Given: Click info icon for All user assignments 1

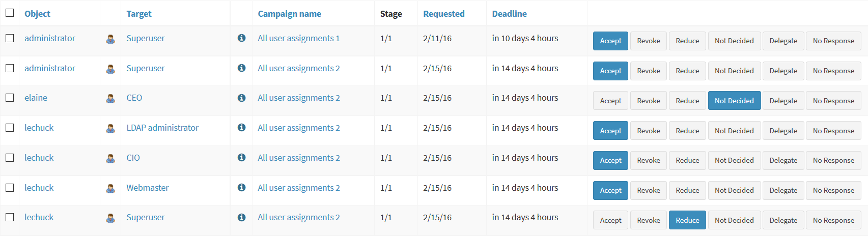Looking at the screenshot, I should coord(242,38).
